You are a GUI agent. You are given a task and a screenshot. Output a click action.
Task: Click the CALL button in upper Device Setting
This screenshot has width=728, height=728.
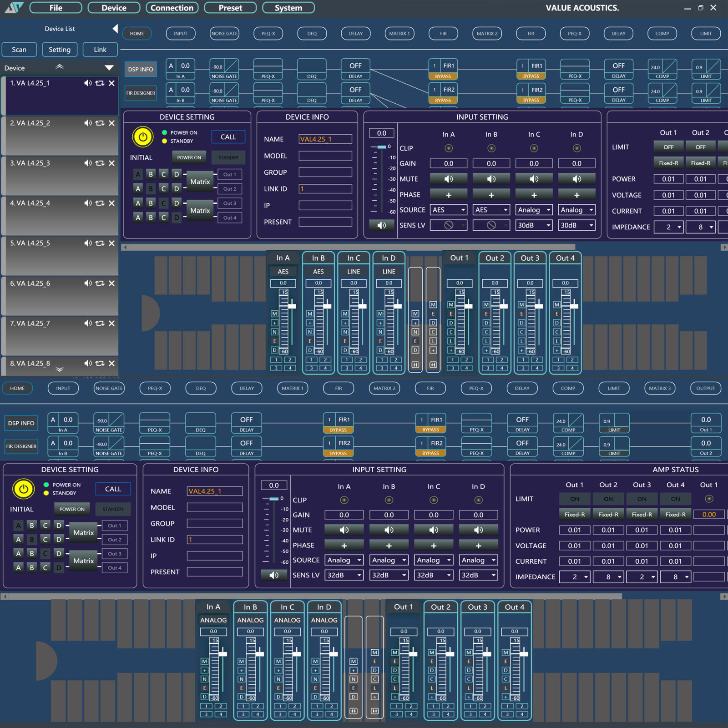(x=228, y=137)
